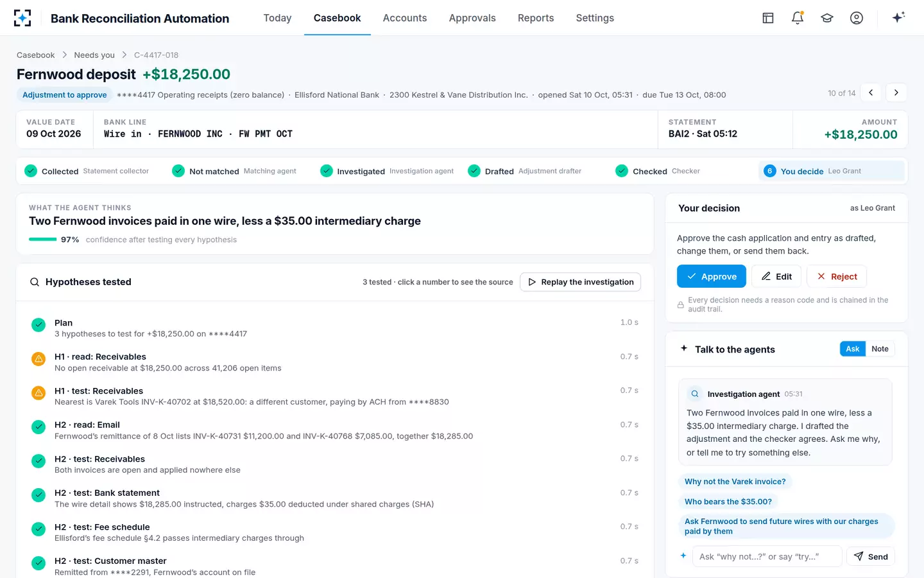Switch chat mode to Note
The height and width of the screenshot is (578, 924).
[880, 349]
